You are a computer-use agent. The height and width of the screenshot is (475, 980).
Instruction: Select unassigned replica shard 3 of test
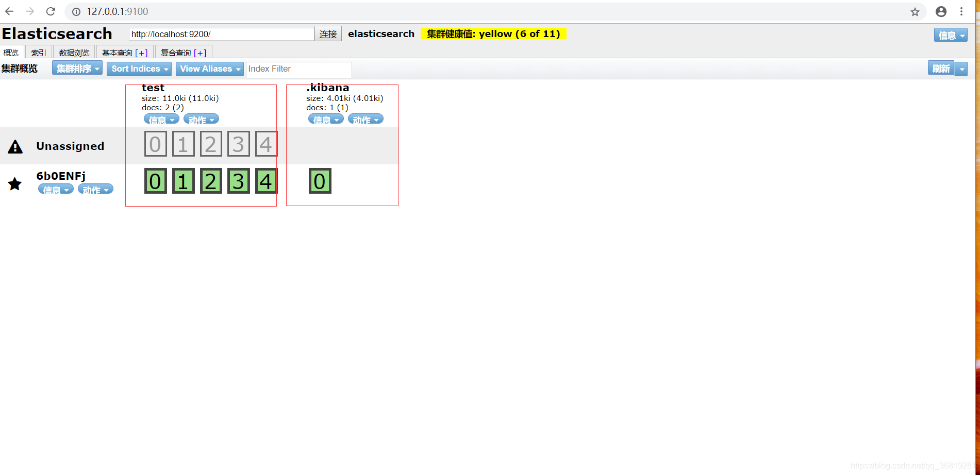tap(238, 144)
